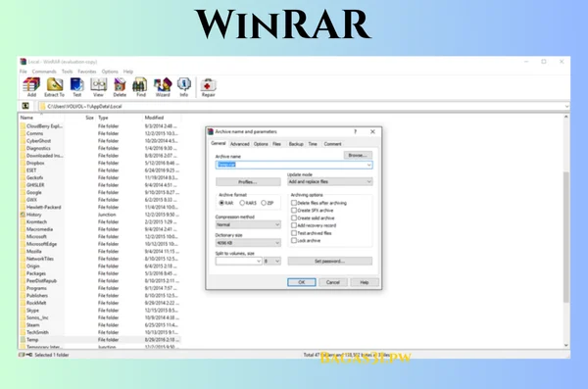Select the Temp folder row
588x389 pixels.
click(100, 340)
